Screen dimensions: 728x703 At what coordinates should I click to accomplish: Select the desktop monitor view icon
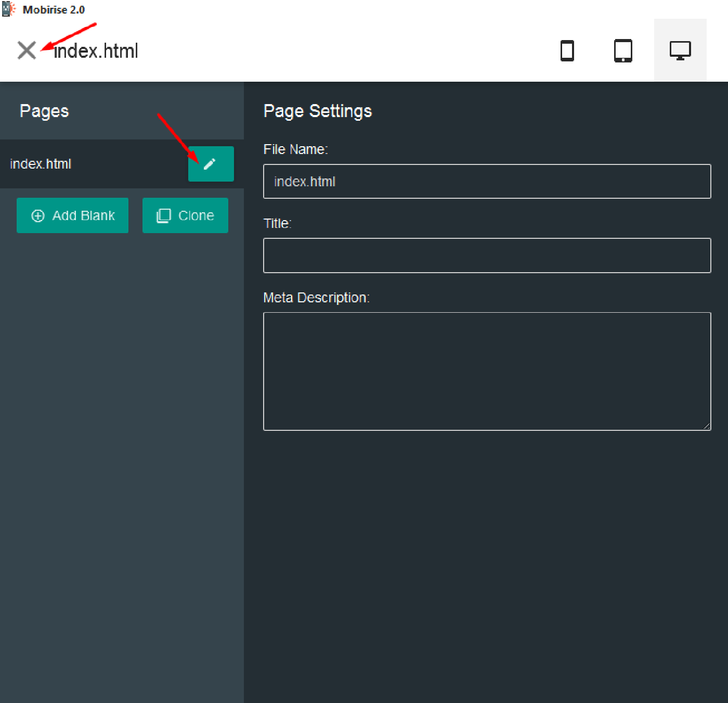pyautogui.click(x=680, y=51)
